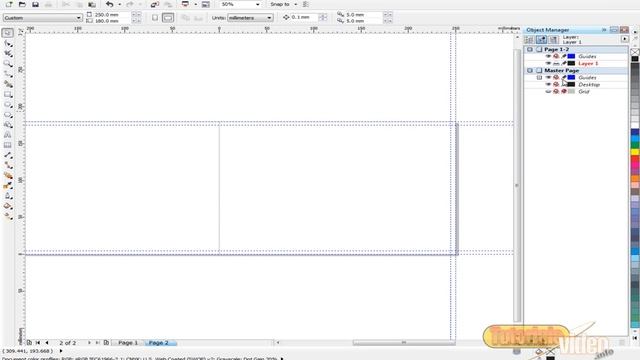
Task: Enable Show Object Properties in Object Manager
Action: click(x=529, y=39)
